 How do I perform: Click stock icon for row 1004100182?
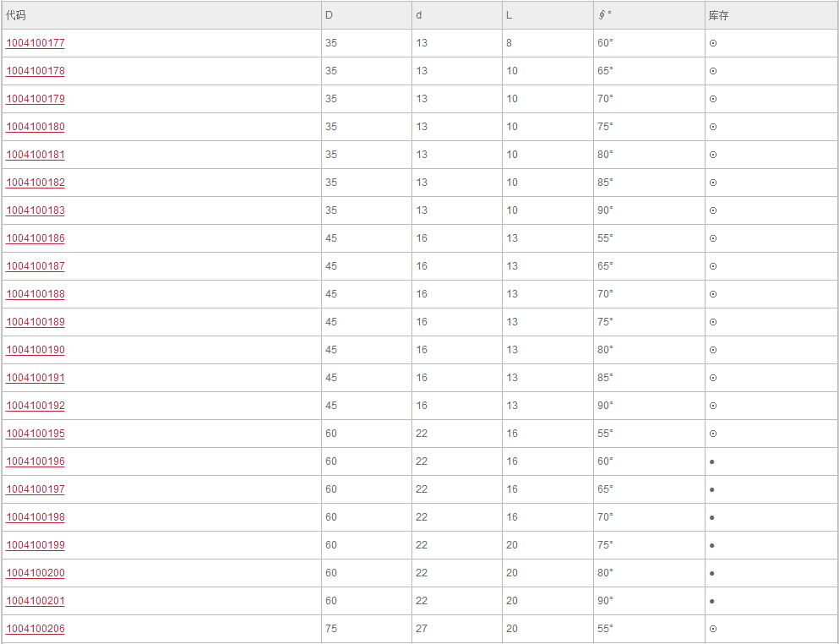coord(713,183)
